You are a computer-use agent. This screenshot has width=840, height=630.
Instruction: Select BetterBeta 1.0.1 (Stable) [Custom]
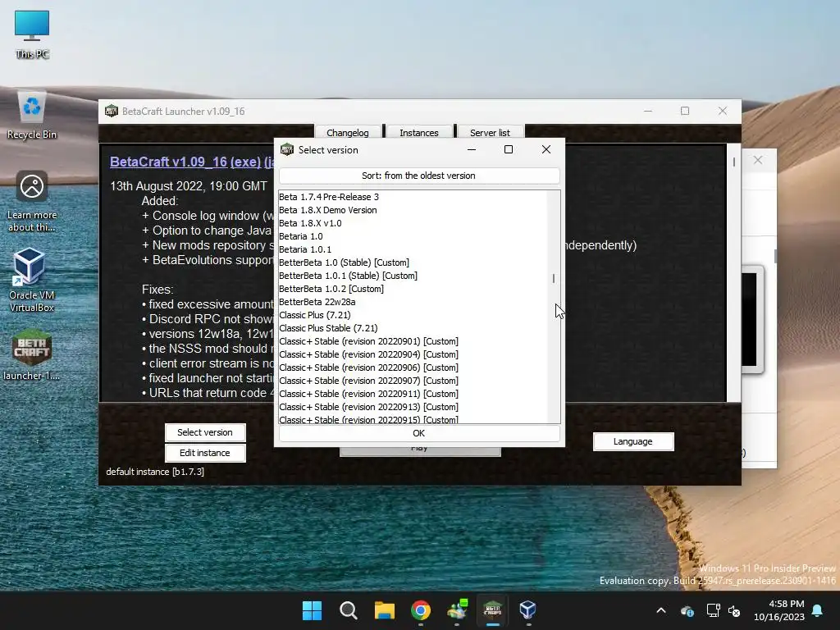413,276
